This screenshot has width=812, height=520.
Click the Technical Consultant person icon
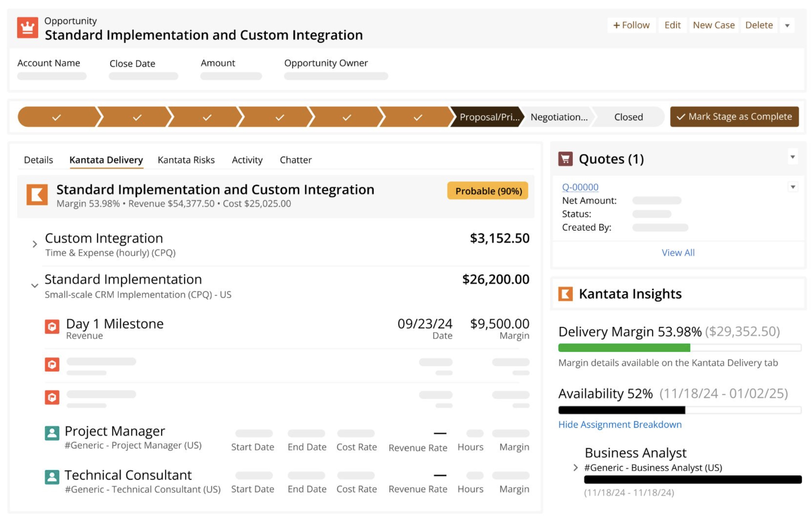(x=52, y=477)
